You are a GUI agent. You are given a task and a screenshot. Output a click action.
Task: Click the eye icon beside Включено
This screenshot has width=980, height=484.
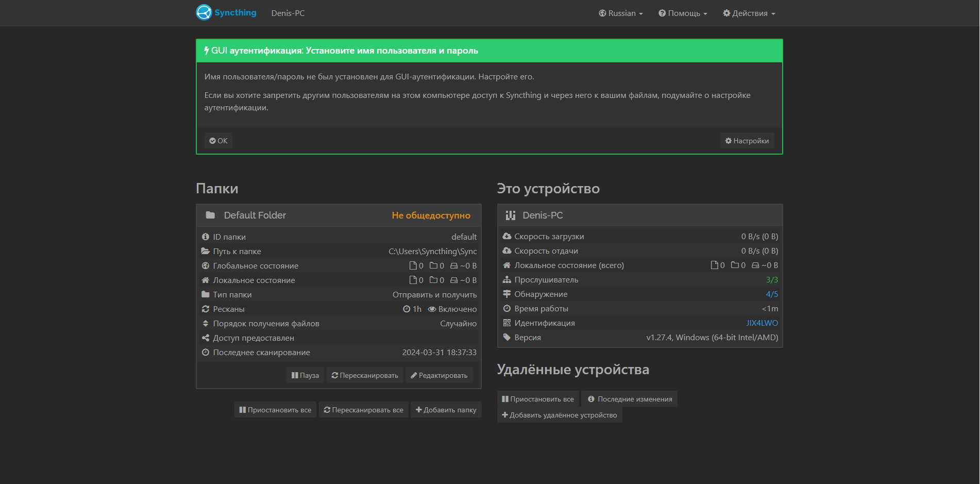tap(432, 309)
